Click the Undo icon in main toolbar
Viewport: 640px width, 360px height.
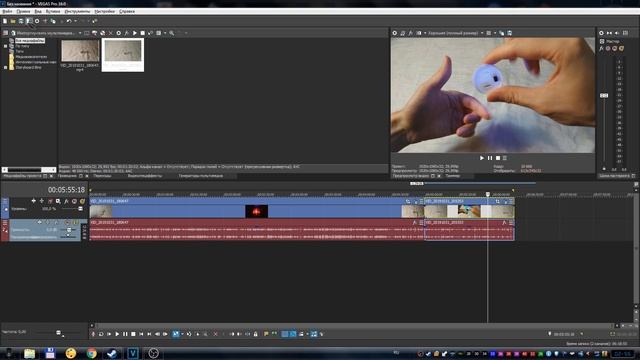point(69,21)
